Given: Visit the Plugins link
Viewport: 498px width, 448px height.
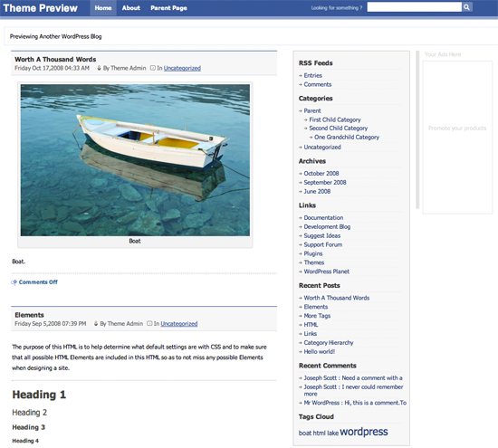Looking at the screenshot, I should tap(313, 253).
